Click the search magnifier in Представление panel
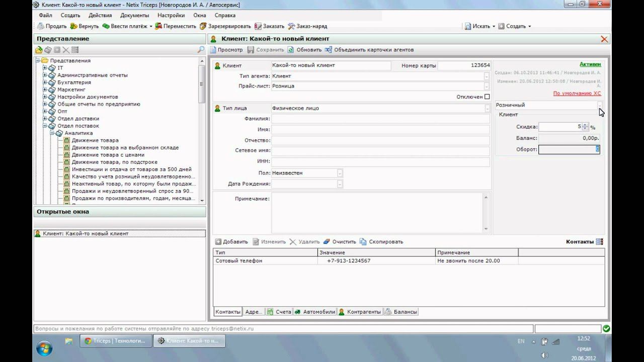 tap(201, 50)
